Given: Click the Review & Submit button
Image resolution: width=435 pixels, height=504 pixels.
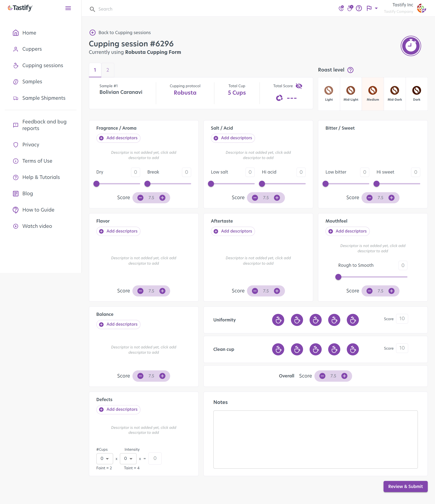Looking at the screenshot, I should tap(405, 486).
